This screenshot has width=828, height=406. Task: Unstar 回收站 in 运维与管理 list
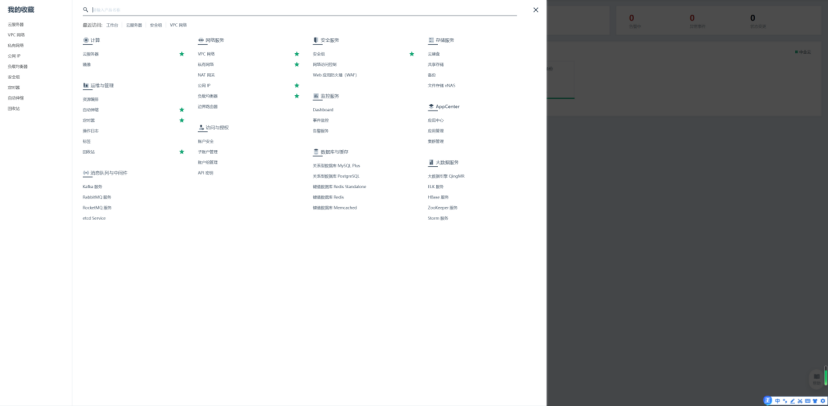coord(182,152)
